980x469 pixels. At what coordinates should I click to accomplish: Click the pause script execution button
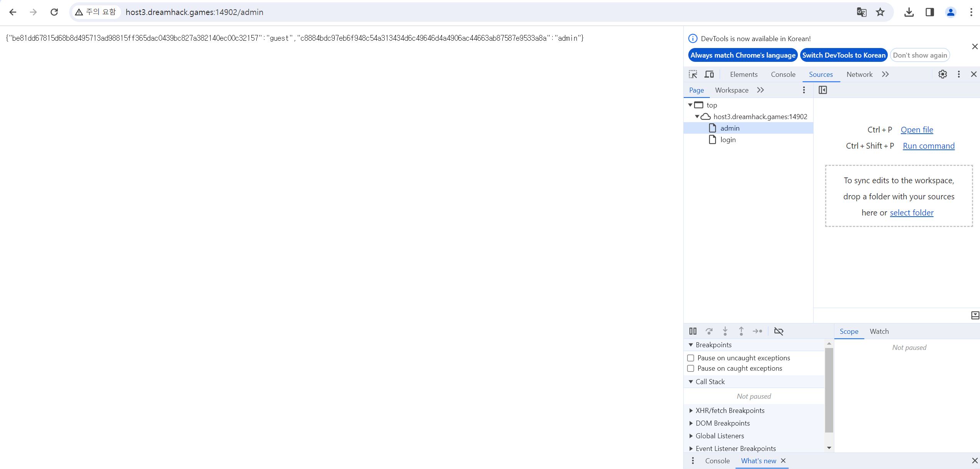pos(693,331)
